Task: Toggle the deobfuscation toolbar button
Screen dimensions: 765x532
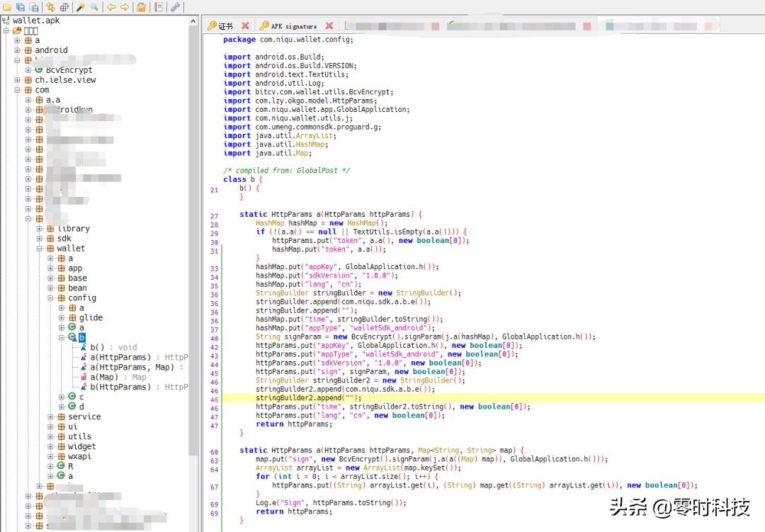Action: pyautogui.click(x=142, y=7)
